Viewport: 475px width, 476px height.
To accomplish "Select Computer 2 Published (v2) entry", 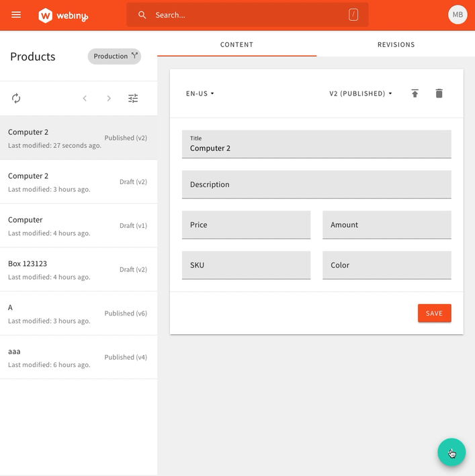I will coord(79,138).
